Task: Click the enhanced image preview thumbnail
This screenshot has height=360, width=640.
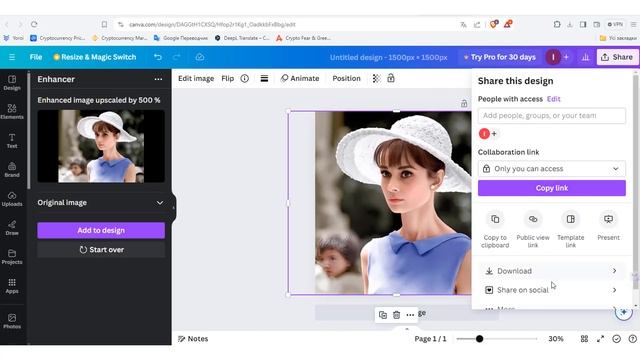Action: [101, 146]
